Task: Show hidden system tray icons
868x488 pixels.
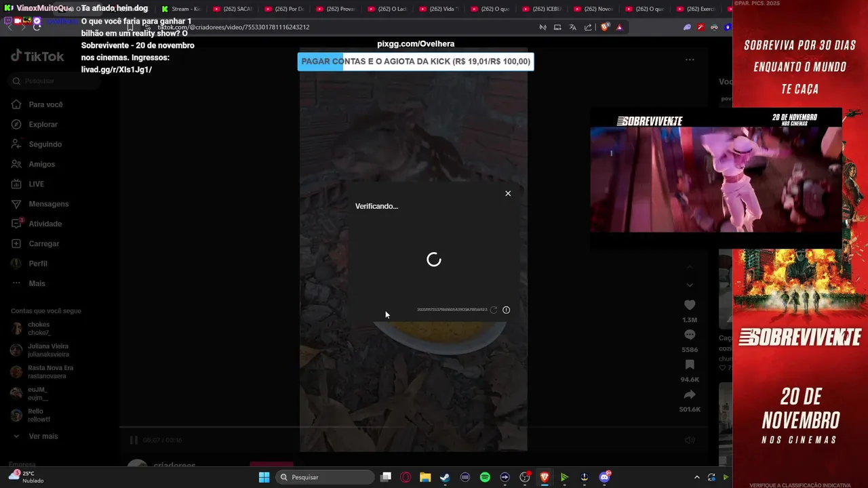Action: [x=696, y=477]
